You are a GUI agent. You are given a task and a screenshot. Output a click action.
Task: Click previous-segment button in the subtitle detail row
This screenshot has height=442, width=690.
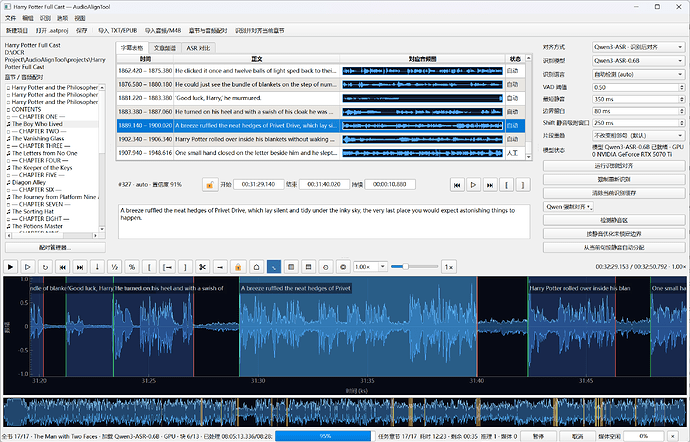(457, 185)
